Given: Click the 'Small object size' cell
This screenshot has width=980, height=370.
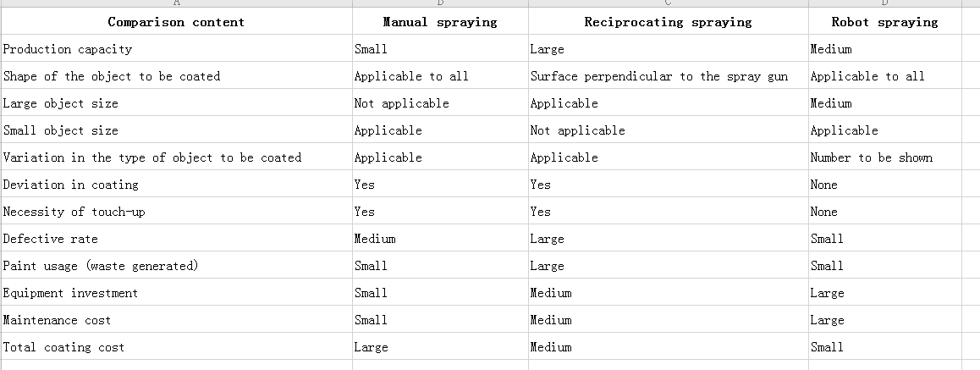Looking at the screenshot, I should pyautogui.click(x=176, y=130).
